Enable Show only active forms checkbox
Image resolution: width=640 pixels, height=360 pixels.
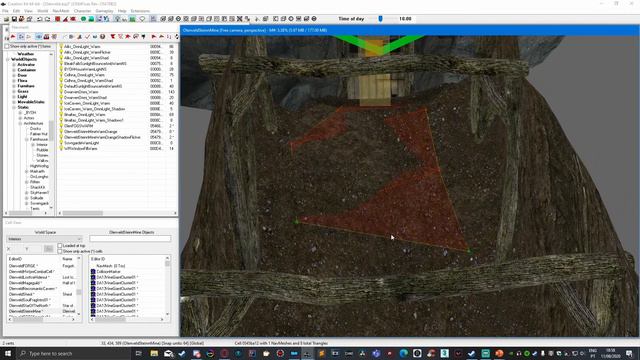(7, 47)
